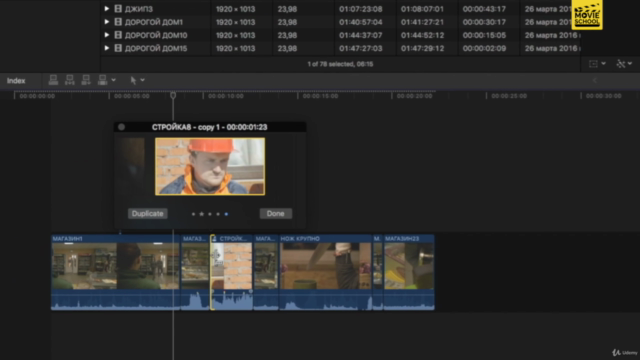Click the 01:40:57:04 start timecode
Viewport: 640px width, 360px height.
(360, 22)
